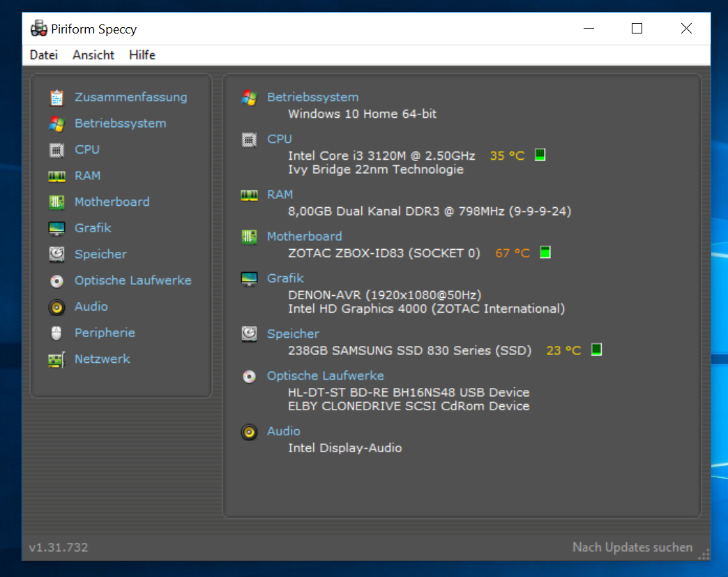The width and height of the screenshot is (728, 577).
Task: Open Peripherie section from sidebar
Action: coord(105,333)
